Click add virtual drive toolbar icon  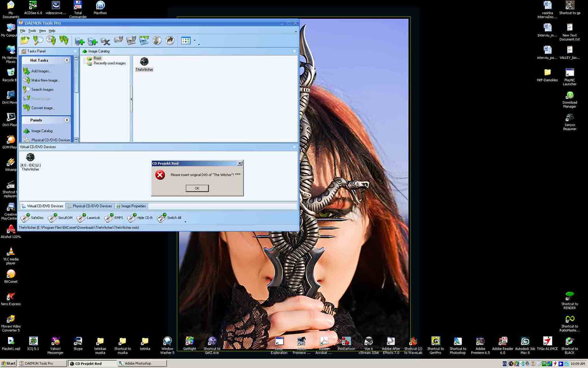coord(80,40)
